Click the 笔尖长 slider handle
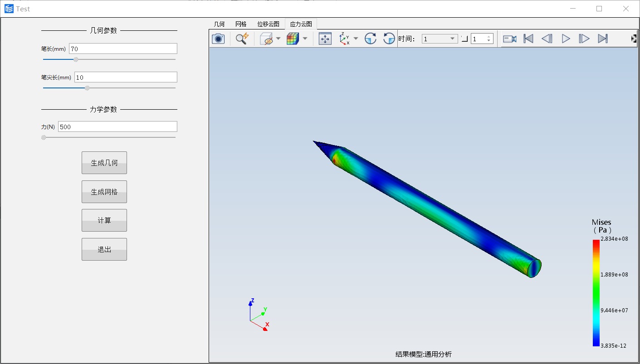Viewport: 640px width, 364px height. [x=87, y=88]
